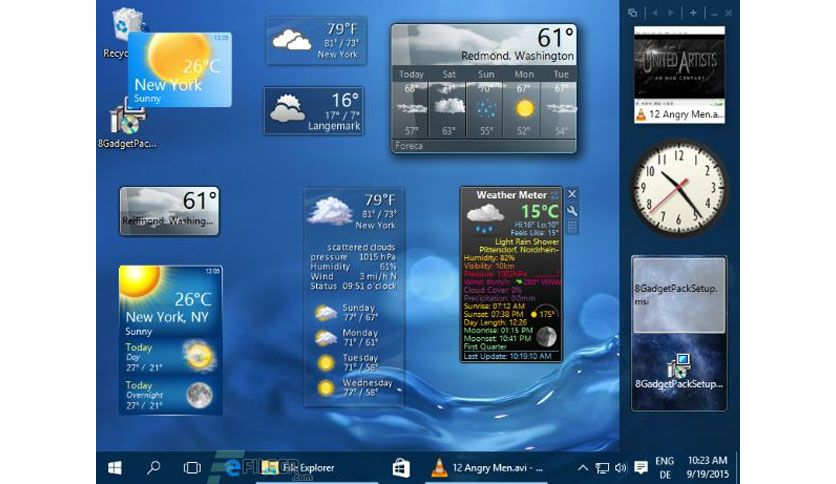Click the 16° Langemark weather gadget
The width and height of the screenshot is (836, 484).
click(x=315, y=111)
